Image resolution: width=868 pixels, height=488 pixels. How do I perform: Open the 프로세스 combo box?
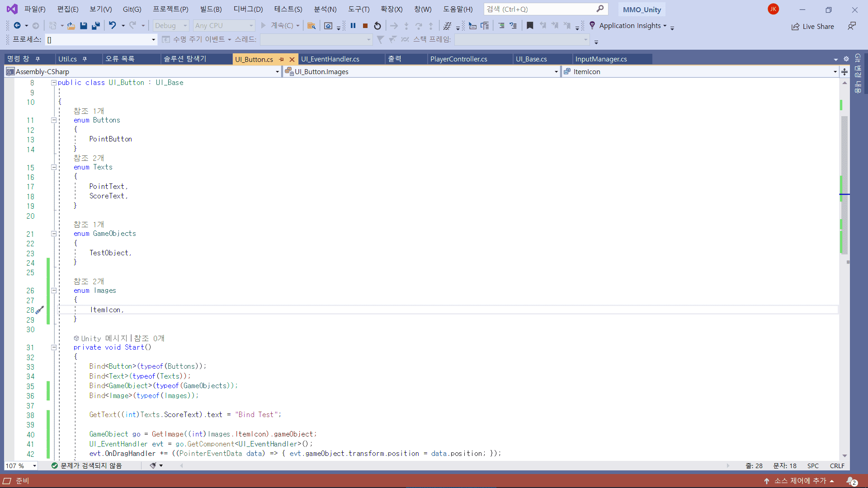[101, 40]
